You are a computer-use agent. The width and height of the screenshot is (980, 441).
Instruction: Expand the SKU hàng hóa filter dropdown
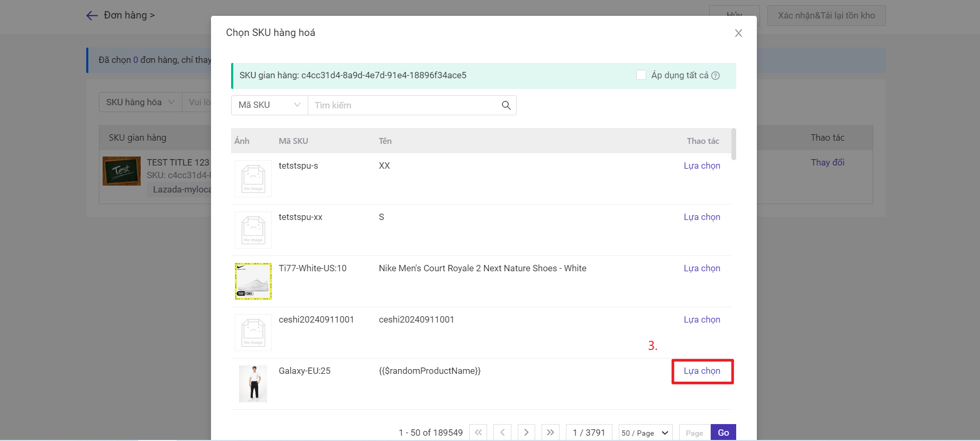tap(141, 102)
